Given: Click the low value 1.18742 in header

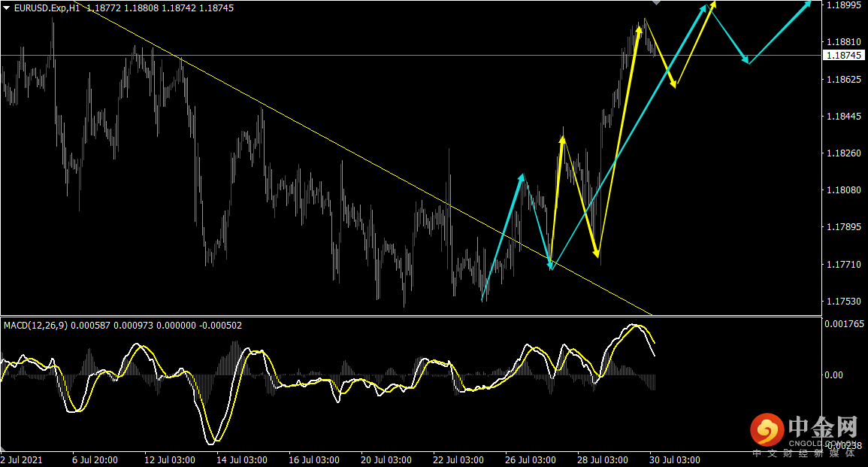Looking at the screenshot, I should click(x=179, y=8).
